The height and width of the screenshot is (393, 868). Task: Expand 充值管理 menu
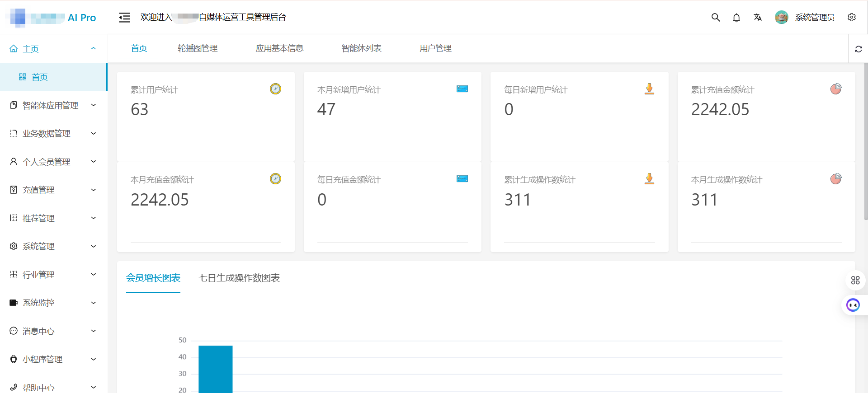[94, 190]
